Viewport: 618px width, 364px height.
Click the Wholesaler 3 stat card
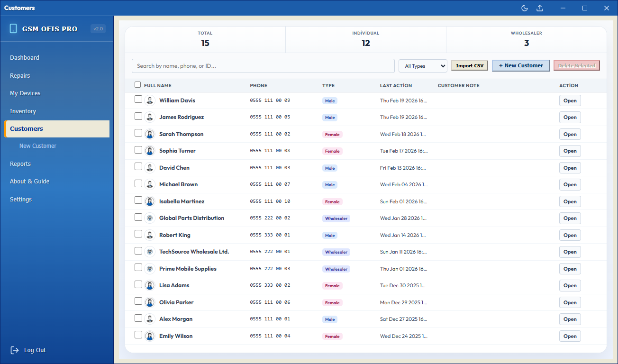527,39
